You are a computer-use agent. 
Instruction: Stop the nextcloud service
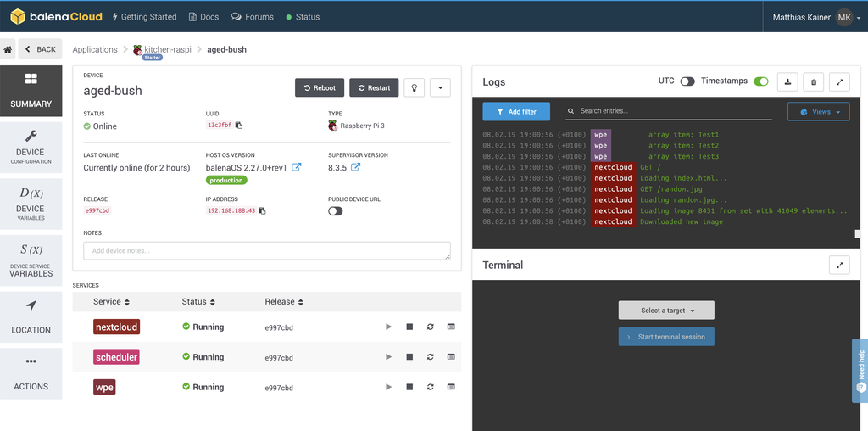(x=409, y=327)
